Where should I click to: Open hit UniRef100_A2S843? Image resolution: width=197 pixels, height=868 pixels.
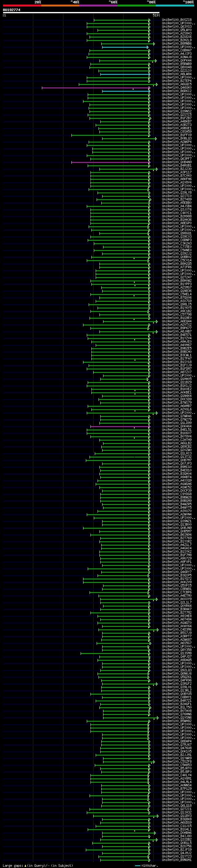coord(177,33)
